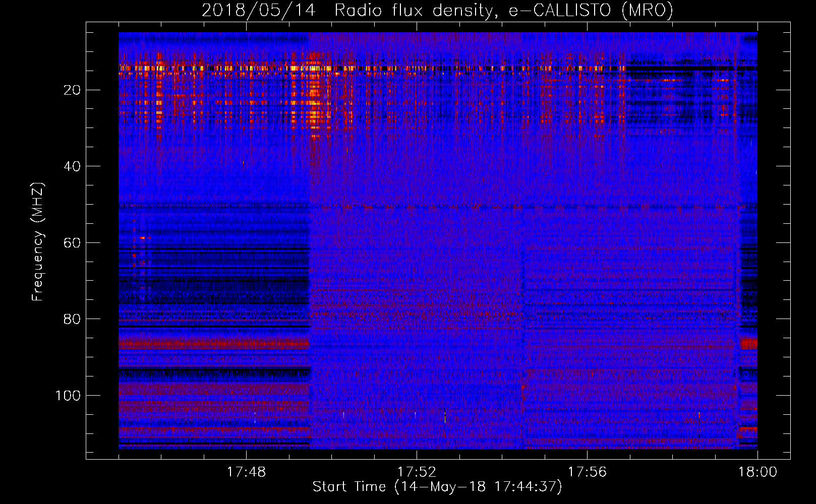The height and width of the screenshot is (504, 816).
Task: Click the frequency tick label '40'
Action: [72, 166]
